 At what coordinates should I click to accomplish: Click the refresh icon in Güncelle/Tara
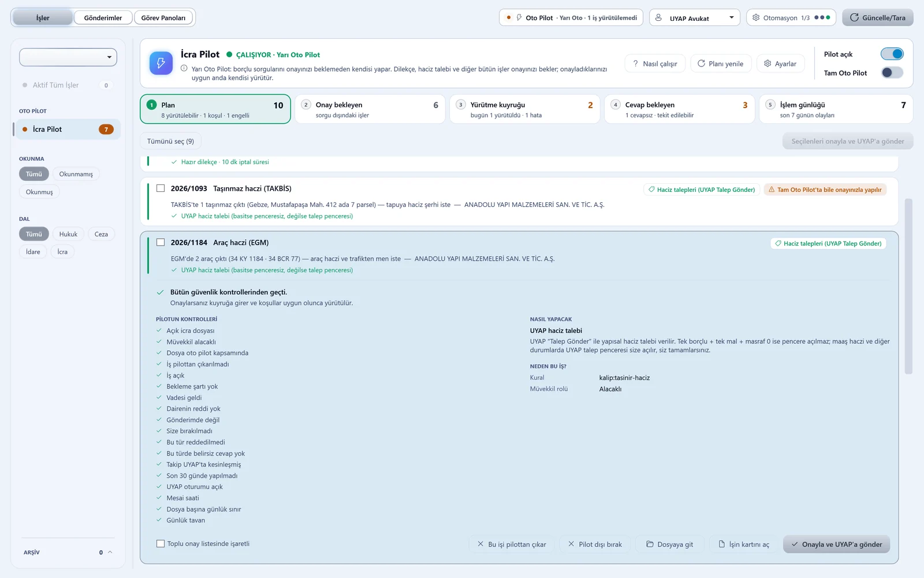854,17
